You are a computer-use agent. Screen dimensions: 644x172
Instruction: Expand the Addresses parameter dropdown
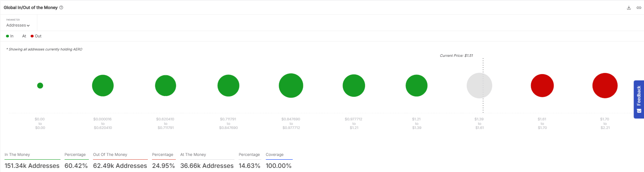point(18,25)
